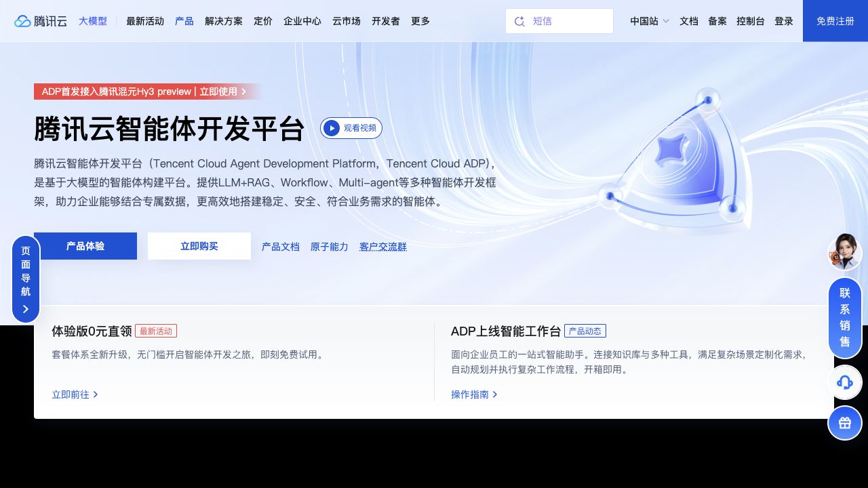Go to 备案 in header

coord(717,21)
